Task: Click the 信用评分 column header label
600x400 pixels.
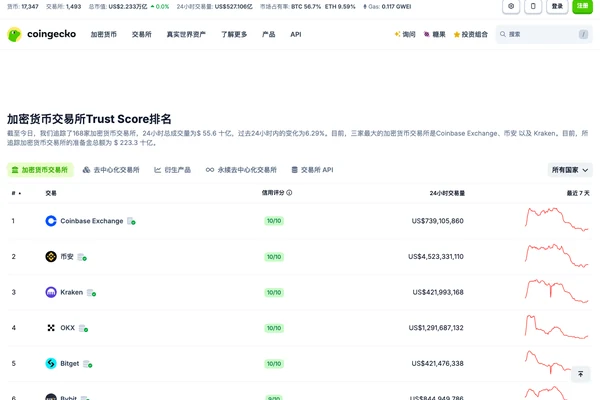Action: [273, 193]
